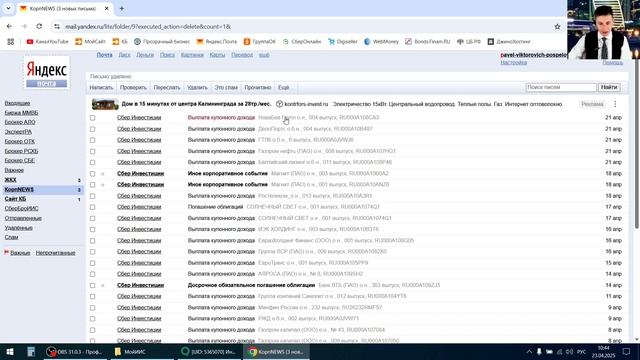Open the МойИИС folder taskbar item

(142, 351)
